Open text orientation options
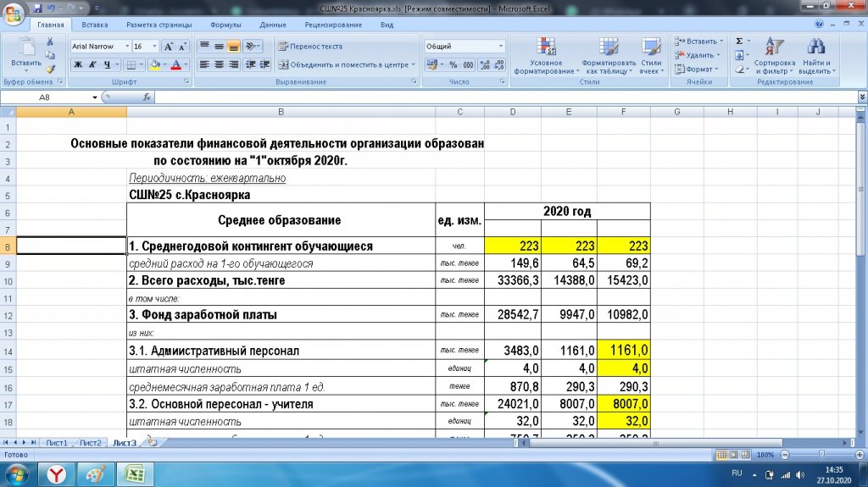The image size is (868, 487). tap(252, 47)
